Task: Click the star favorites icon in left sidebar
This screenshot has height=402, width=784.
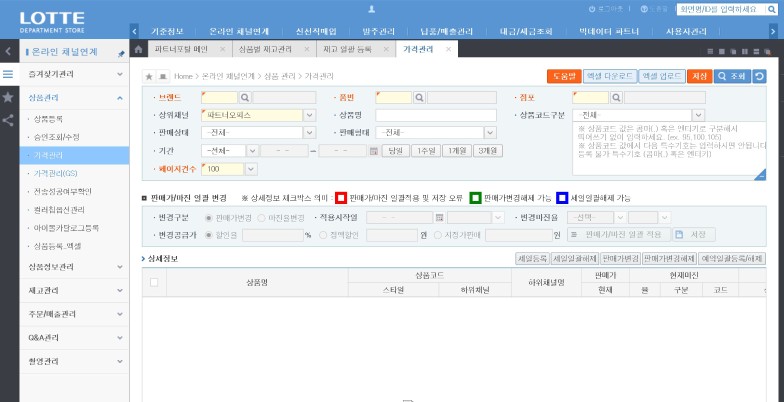Action: pyautogui.click(x=8, y=97)
